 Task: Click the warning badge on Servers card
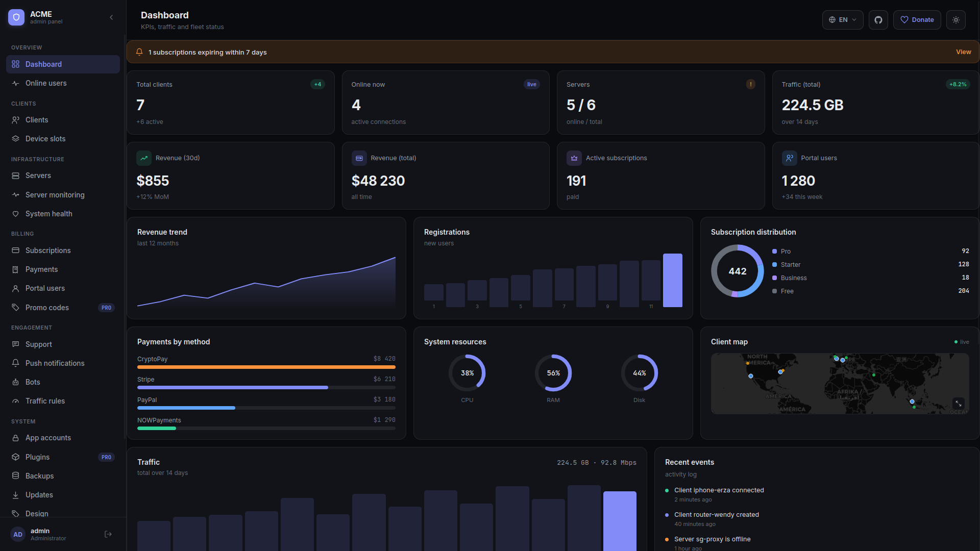(750, 84)
